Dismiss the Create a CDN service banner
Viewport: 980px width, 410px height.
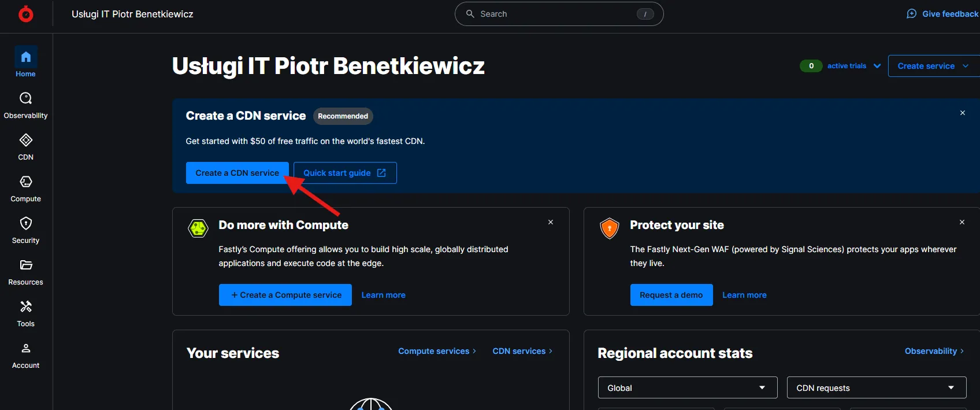[x=962, y=113]
